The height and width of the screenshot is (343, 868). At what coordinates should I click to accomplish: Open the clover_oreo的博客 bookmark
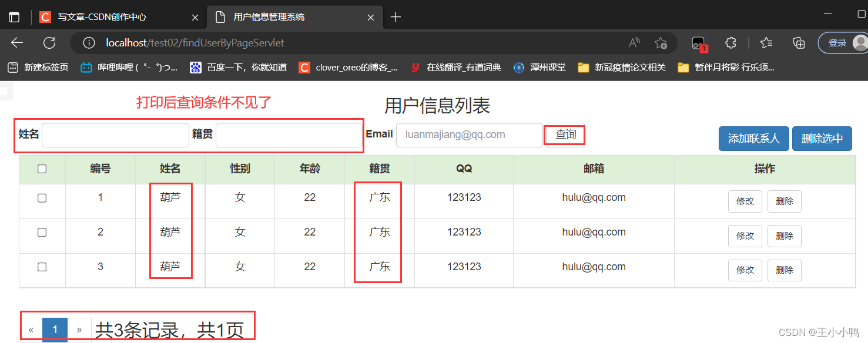point(348,68)
